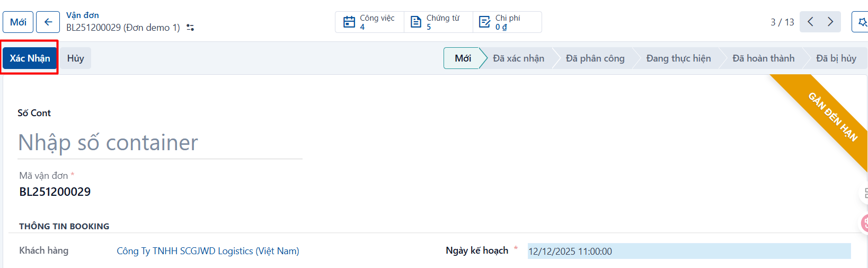Viewport: 868px width, 268px height.
Task: Open Chi phí cost stat button
Action: [x=507, y=22]
